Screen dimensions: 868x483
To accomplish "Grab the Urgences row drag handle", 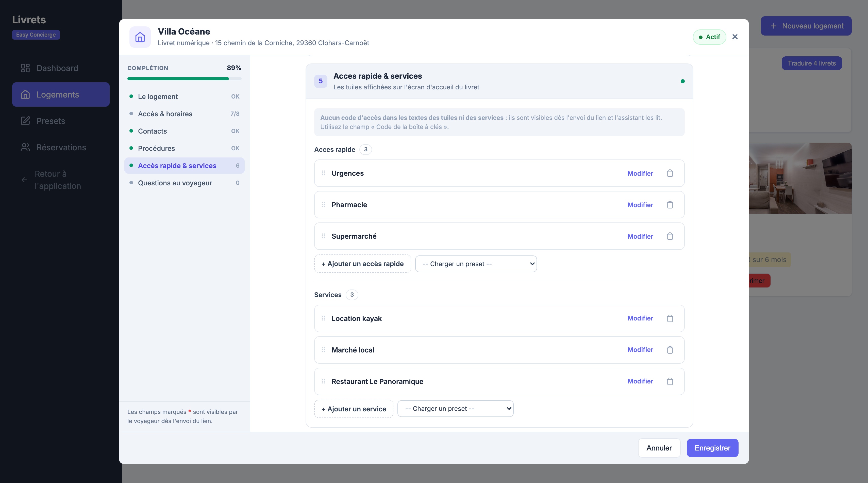I will [x=324, y=173].
